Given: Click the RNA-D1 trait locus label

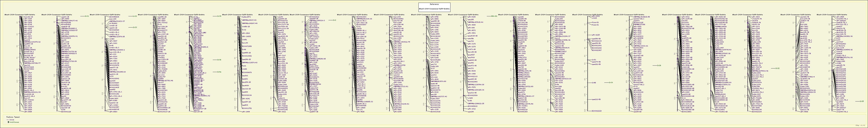Looking at the screenshot, I should [494, 16].
